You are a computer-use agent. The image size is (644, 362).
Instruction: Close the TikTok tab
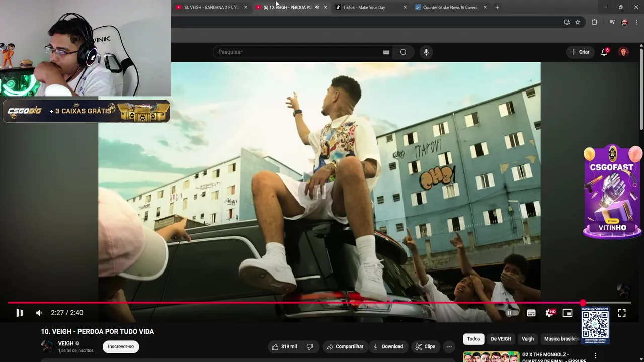(405, 7)
